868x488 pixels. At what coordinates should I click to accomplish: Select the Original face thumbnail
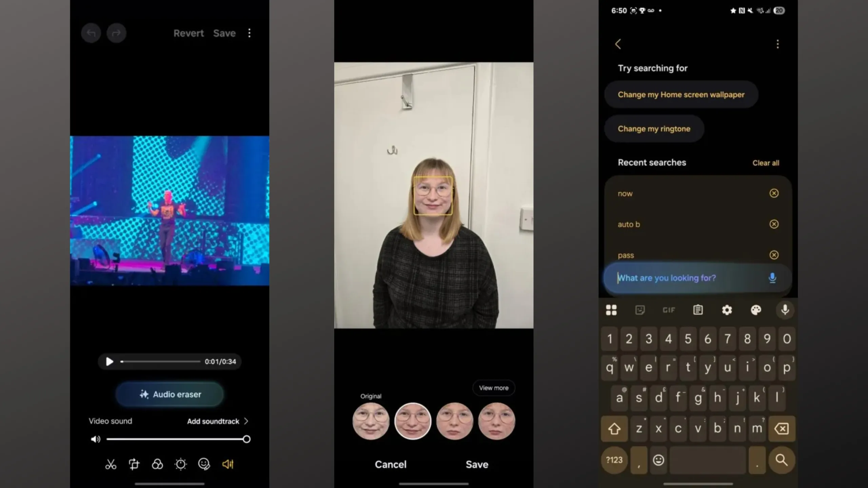pos(371,421)
